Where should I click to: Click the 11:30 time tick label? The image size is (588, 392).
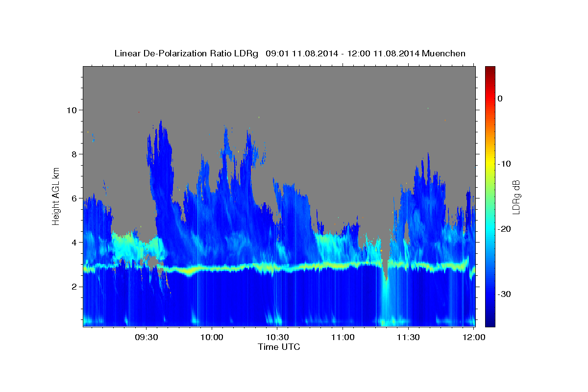pyautogui.click(x=408, y=338)
